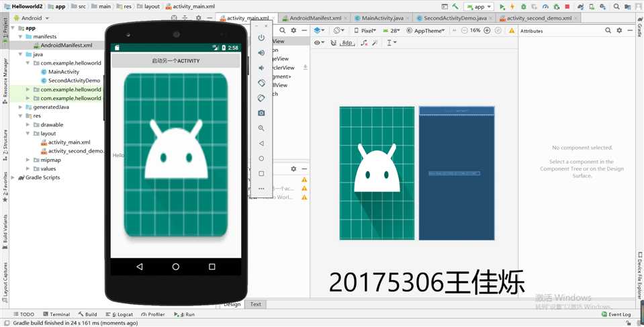This screenshot has height=327, width=644.
Task: Stop the running app with red square
Action: click(567, 7)
